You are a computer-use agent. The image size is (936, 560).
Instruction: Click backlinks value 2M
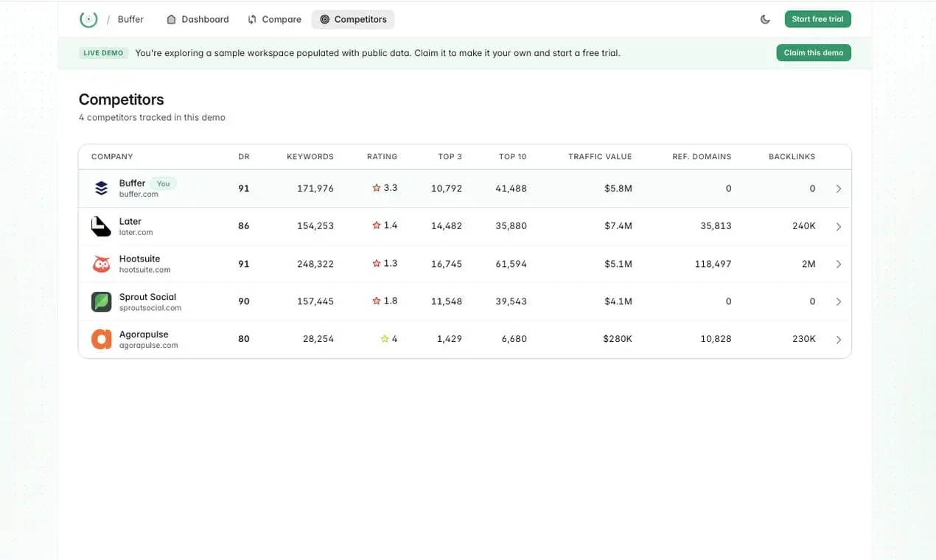click(x=808, y=264)
